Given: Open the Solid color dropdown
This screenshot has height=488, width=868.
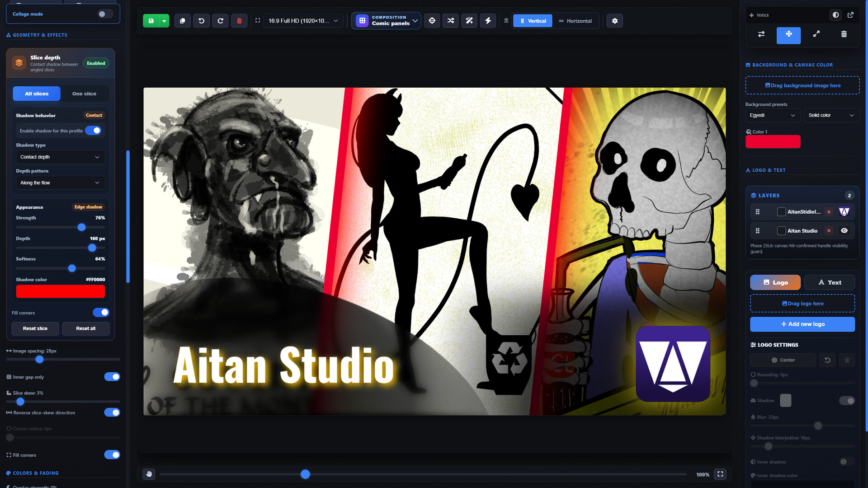Looking at the screenshot, I should (831, 115).
